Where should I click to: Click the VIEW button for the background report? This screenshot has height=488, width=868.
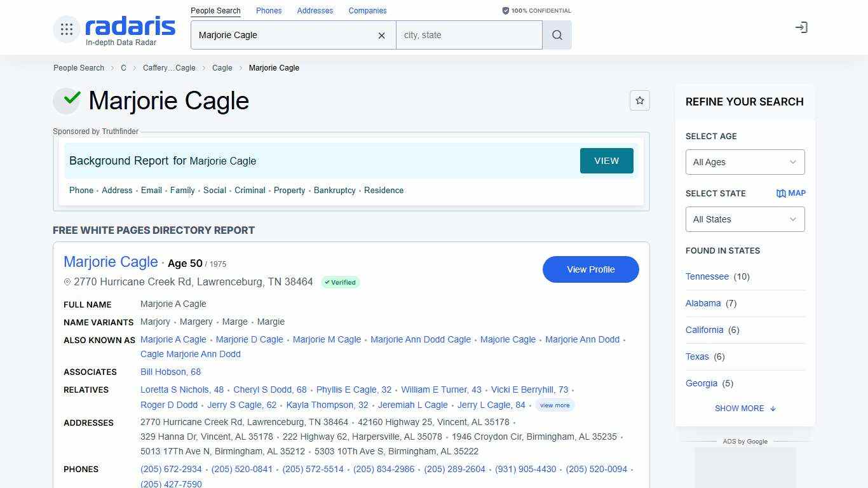coord(606,161)
